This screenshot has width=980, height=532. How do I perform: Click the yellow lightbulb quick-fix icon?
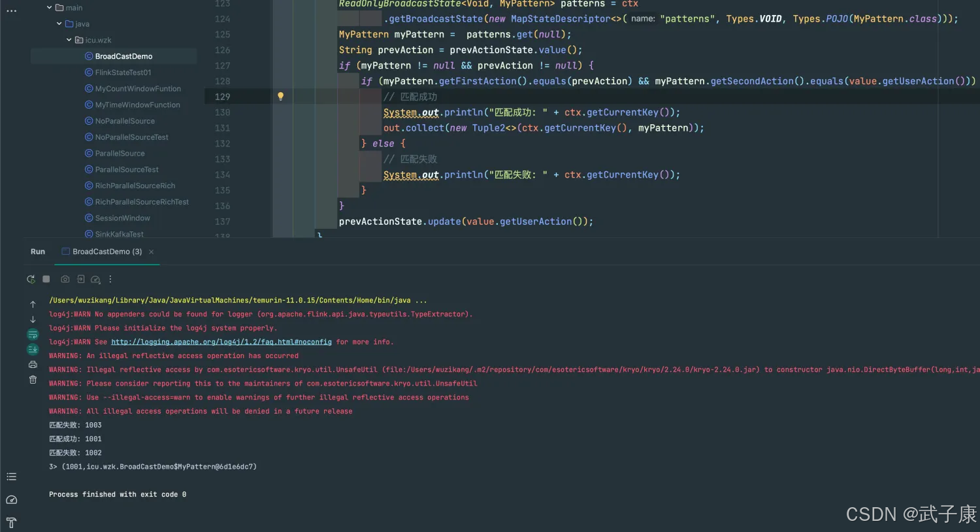280,96
